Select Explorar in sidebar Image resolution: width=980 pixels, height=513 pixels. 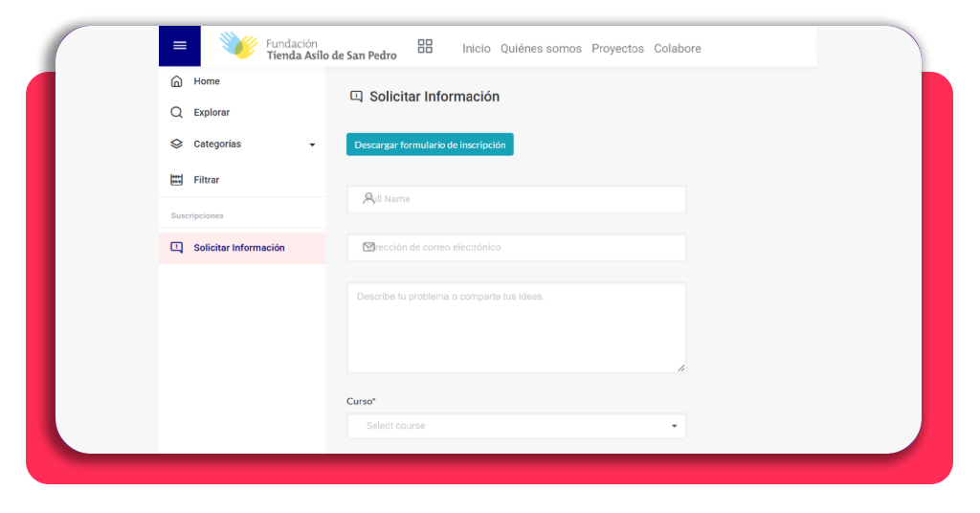coord(242,113)
